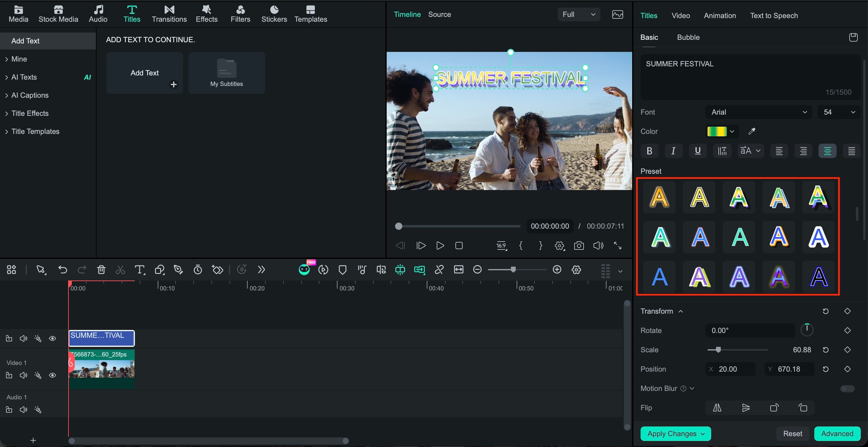Viewport: 868px width, 447px height.
Task: Open the preview scope waveform icon
Action: [x=617, y=14]
